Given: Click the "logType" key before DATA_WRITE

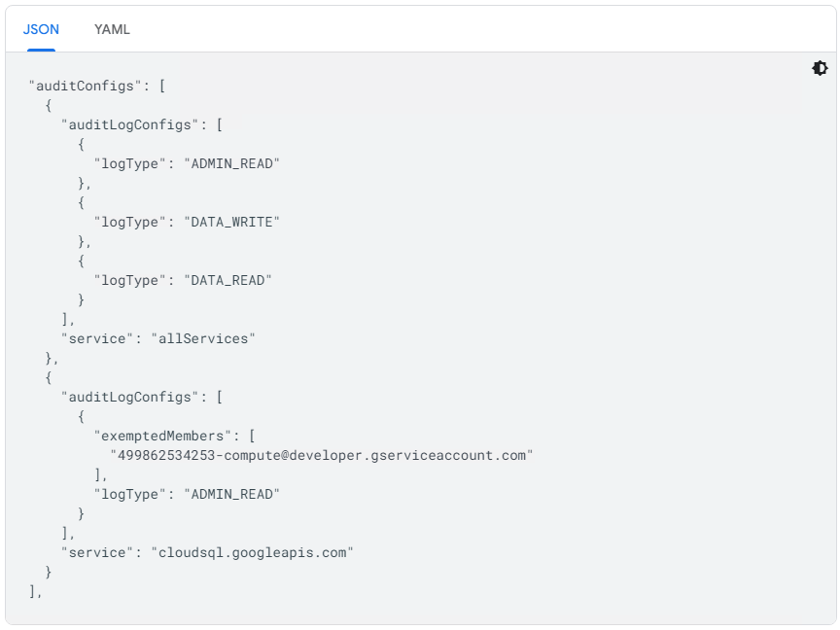Looking at the screenshot, I should (130, 222).
